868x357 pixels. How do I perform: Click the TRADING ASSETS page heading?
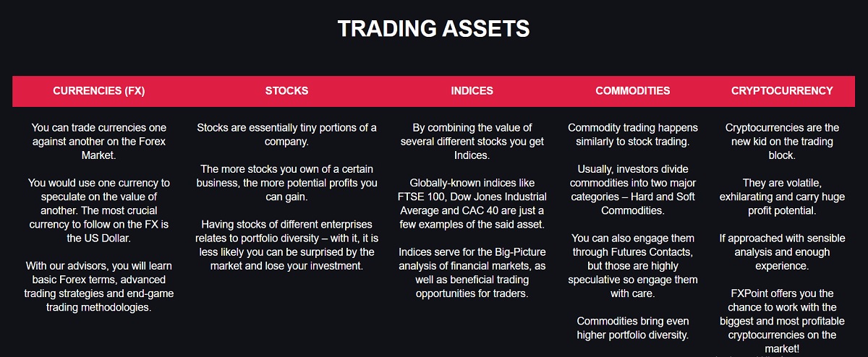pyautogui.click(x=434, y=29)
